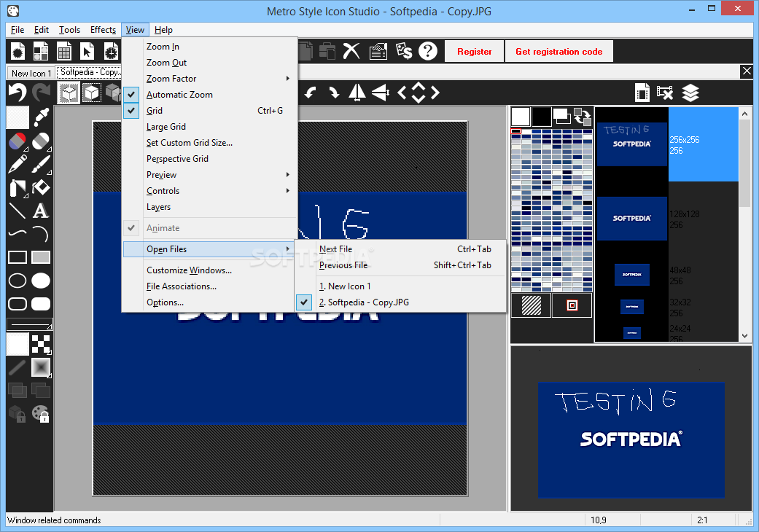Expand the Controls submenu
The width and height of the screenshot is (759, 532).
point(209,190)
